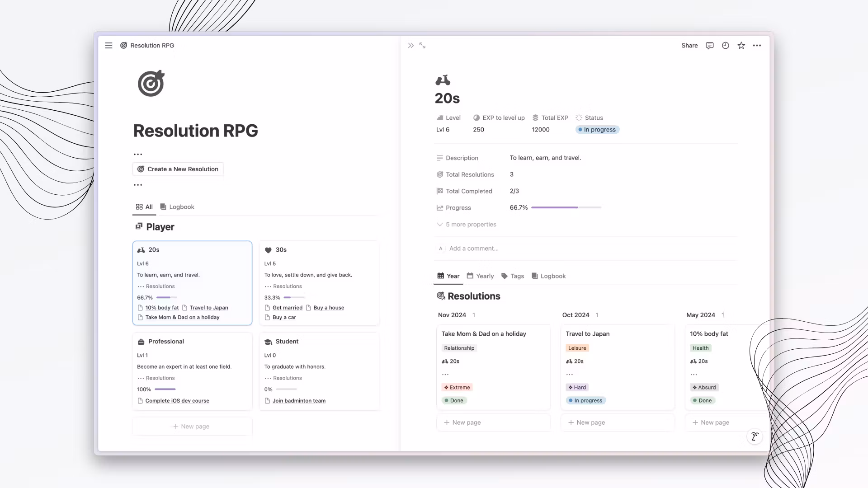Click the scooter icon above 20s title
Viewport: 868px width, 488px height.
(443, 80)
